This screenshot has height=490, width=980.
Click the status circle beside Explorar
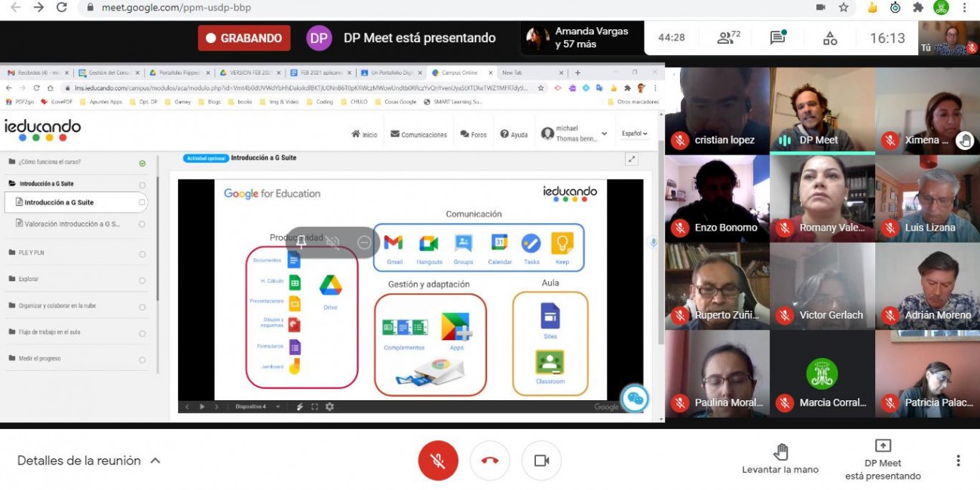point(142,280)
